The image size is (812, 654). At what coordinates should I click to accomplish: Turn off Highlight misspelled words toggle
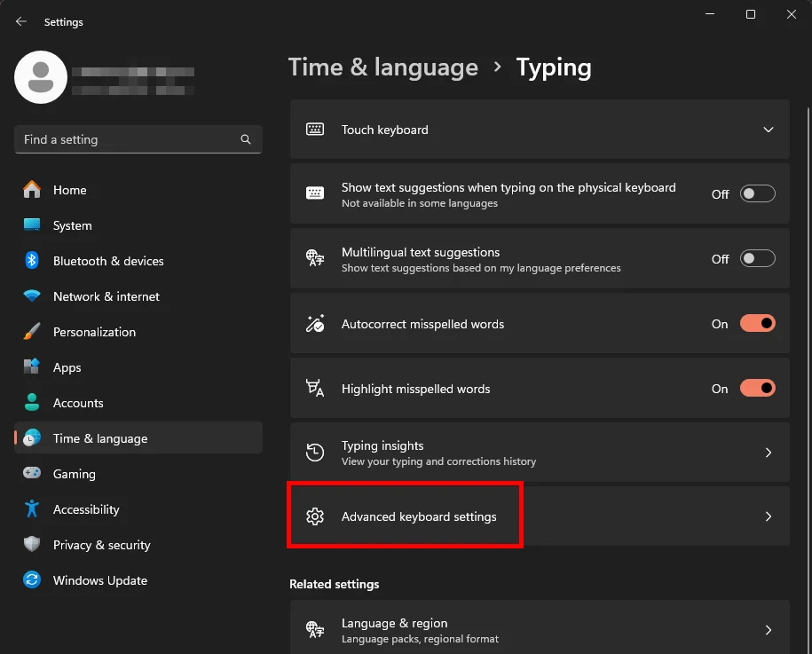coord(757,389)
